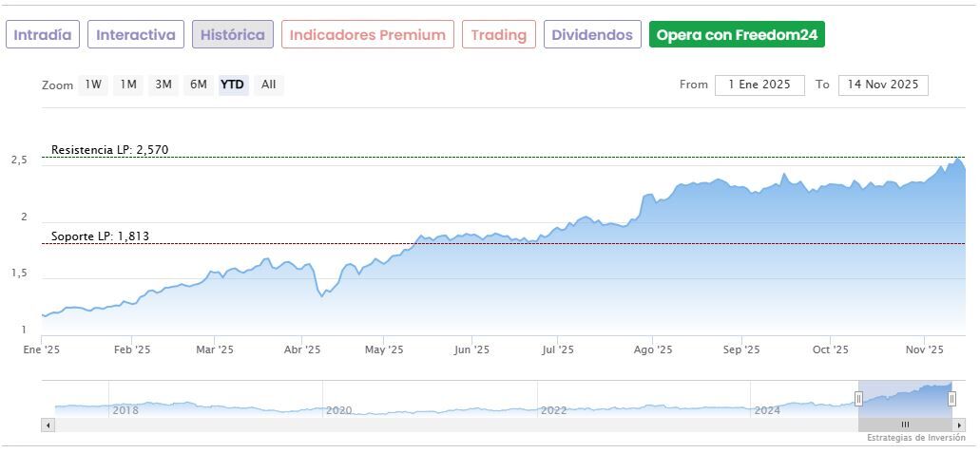Click the right range handle in navigator
980x453 pixels.
[951, 400]
